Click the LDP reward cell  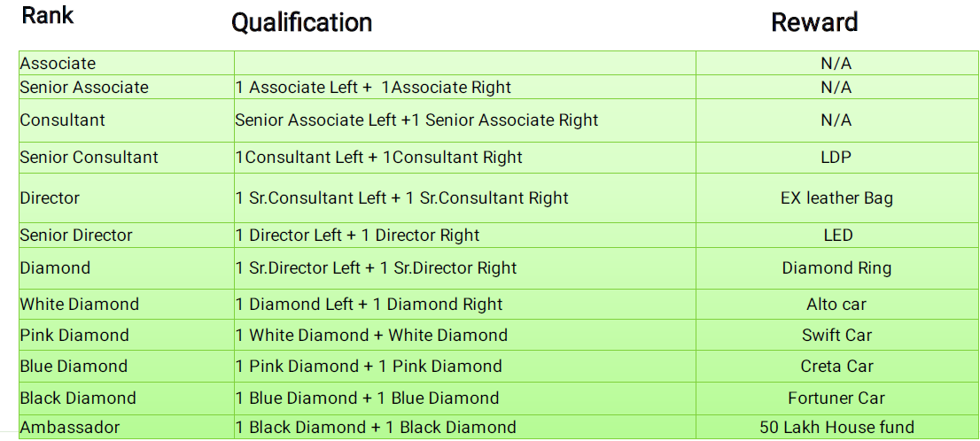836,158
